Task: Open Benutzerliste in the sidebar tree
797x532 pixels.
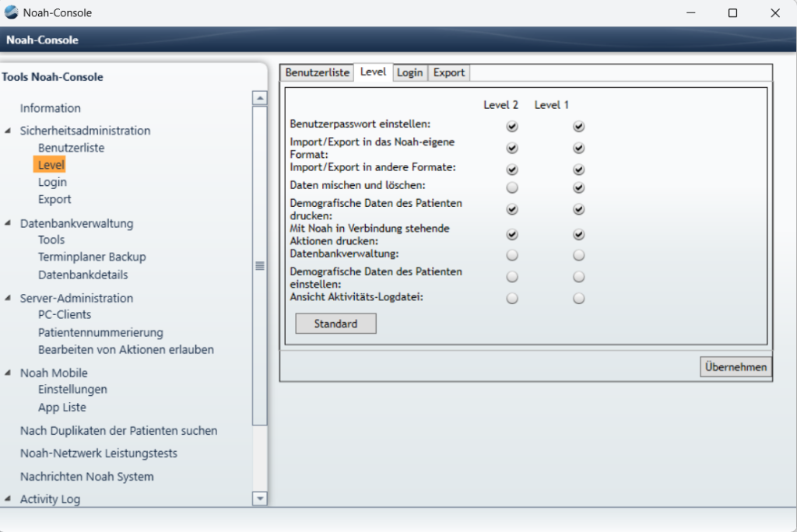Action: point(71,148)
